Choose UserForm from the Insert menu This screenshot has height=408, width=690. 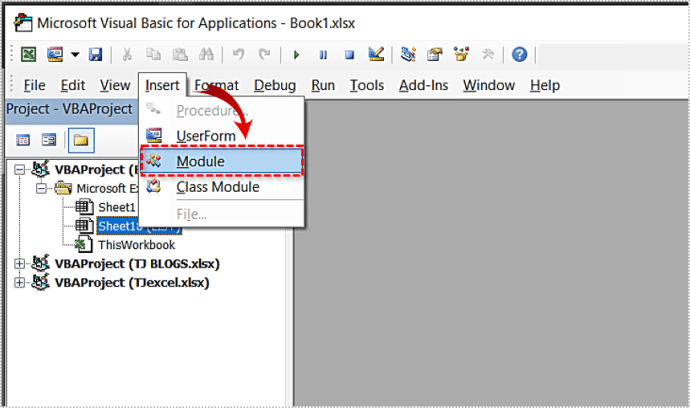click(222, 136)
